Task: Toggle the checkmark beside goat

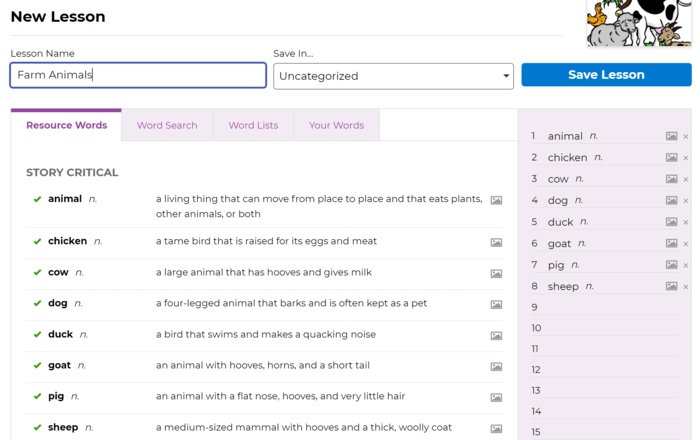Action: [37, 366]
